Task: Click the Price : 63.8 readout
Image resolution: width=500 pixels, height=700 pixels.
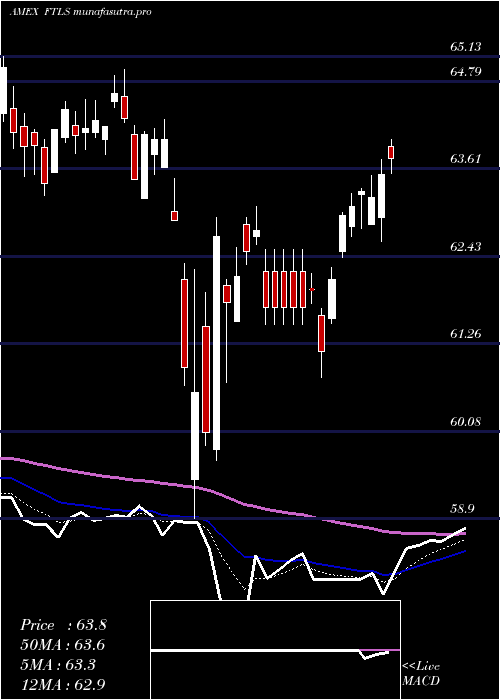Action: pos(63,625)
